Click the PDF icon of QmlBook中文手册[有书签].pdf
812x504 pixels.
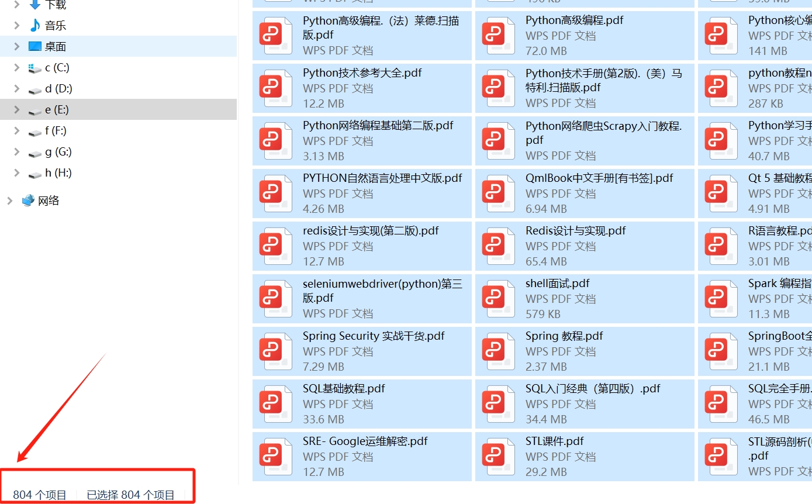(x=498, y=194)
